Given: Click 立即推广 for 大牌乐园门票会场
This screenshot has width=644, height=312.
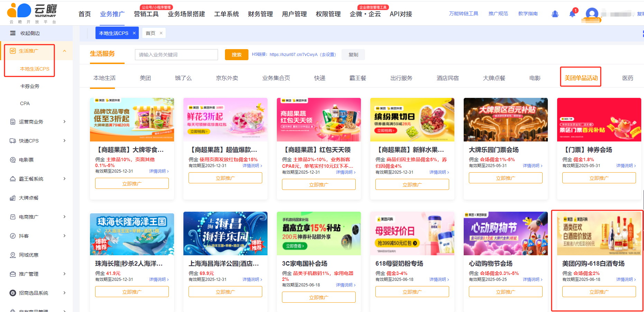Looking at the screenshot, I should pyautogui.click(x=506, y=178).
